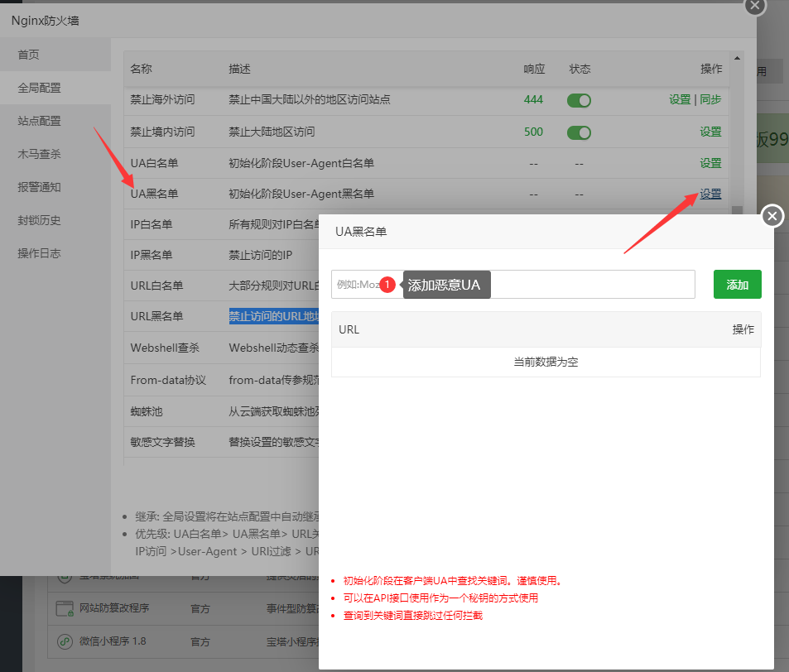Dismiss the UA黑名单 dialog with its X
The height and width of the screenshot is (672, 789).
772,215
